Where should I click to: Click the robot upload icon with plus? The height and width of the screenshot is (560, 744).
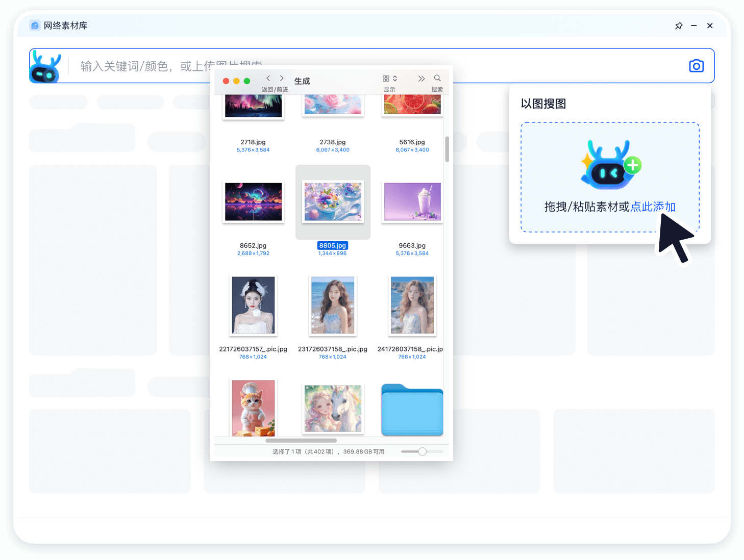click(x=610, y=165)
